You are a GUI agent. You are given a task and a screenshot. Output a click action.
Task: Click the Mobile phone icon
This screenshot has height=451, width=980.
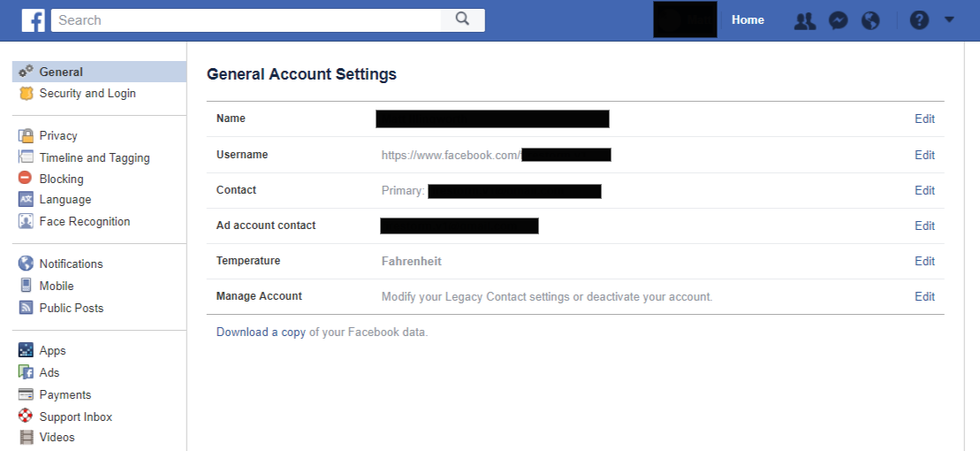(x=26, y=286)
